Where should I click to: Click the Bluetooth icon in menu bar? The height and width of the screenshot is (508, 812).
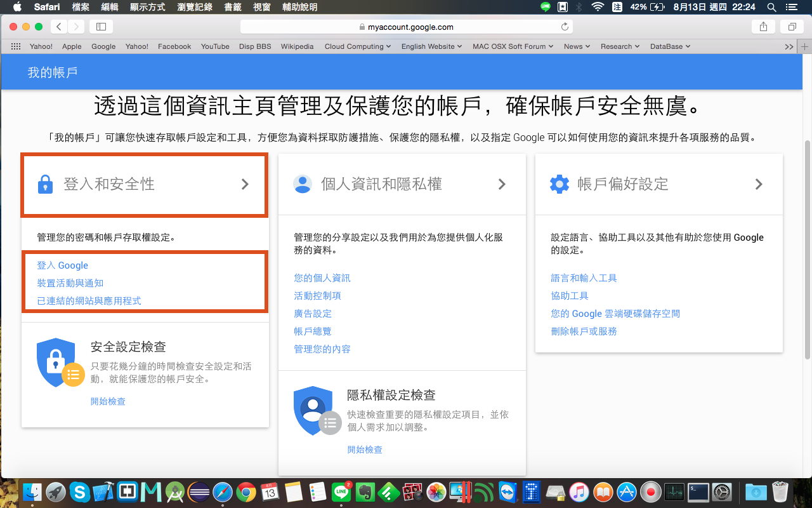(579, 7)
